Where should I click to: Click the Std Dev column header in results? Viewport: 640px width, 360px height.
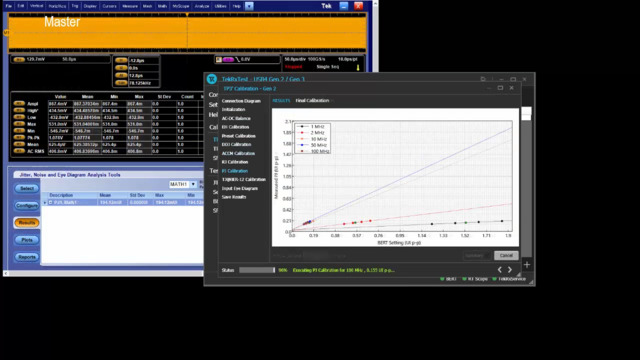click(x=137, y=196)
